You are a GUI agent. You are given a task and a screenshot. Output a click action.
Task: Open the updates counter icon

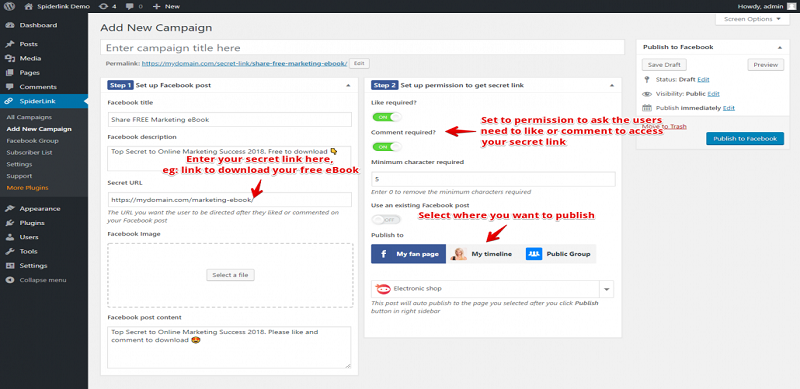104,7
